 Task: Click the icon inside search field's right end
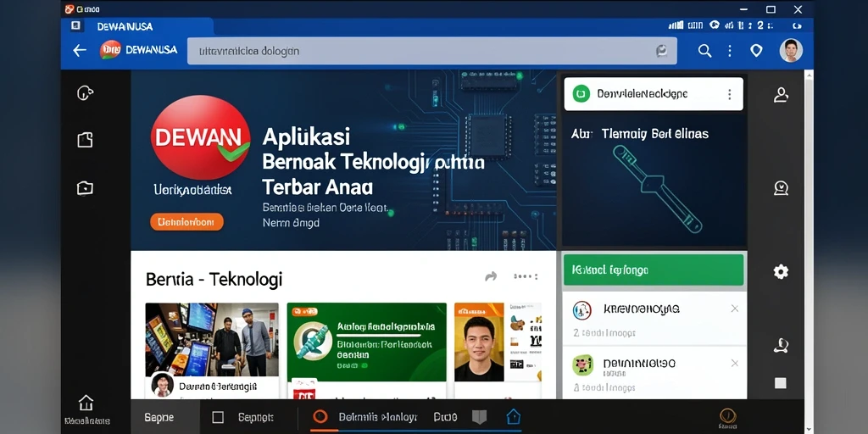661,51
